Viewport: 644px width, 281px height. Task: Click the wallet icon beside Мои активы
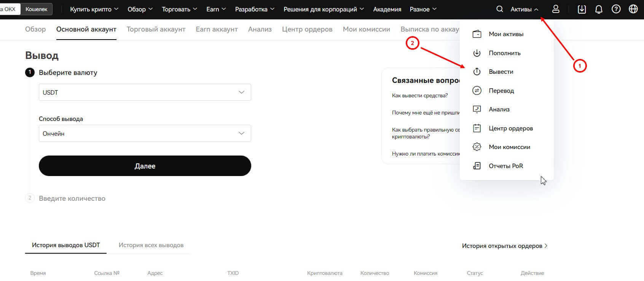(477, 34)
